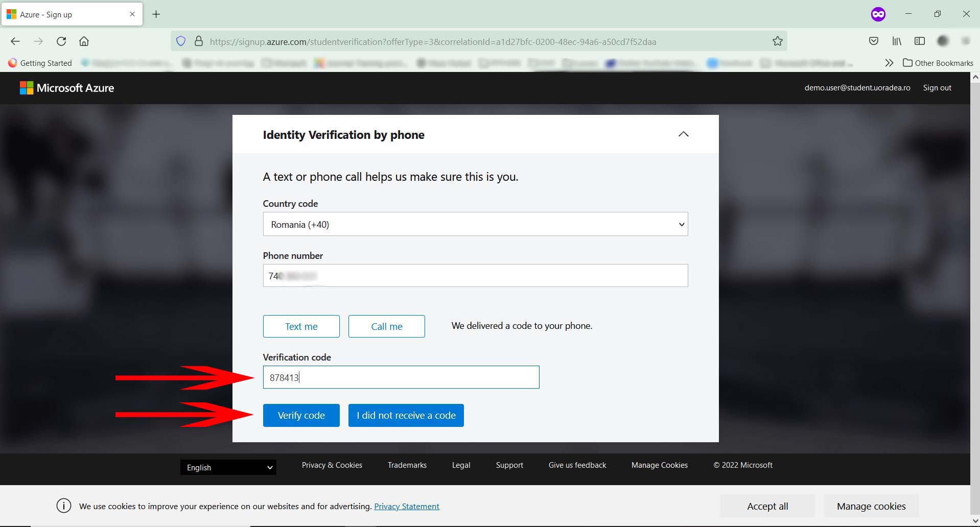Open the Country code dropdown
The image size is (980, 527).
coord(475,224)
